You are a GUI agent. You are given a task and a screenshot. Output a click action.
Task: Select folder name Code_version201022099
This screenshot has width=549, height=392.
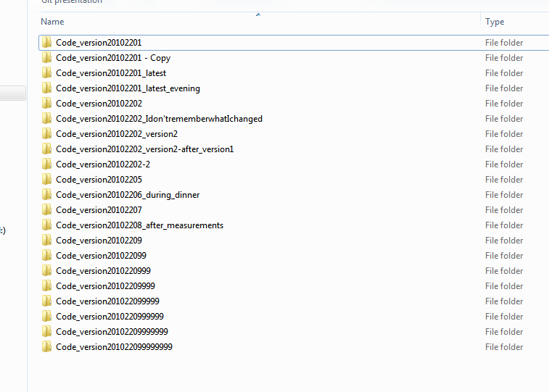tap(102, 256)
